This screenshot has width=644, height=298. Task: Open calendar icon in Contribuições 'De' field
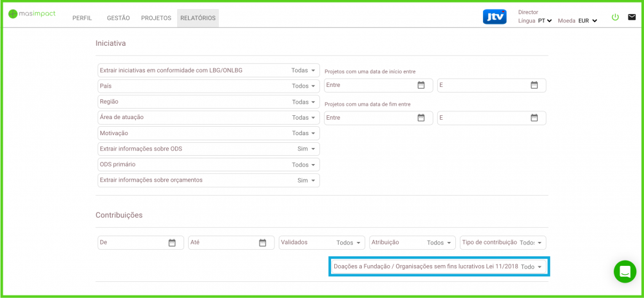pyautogui.click(x=172, y=243)
